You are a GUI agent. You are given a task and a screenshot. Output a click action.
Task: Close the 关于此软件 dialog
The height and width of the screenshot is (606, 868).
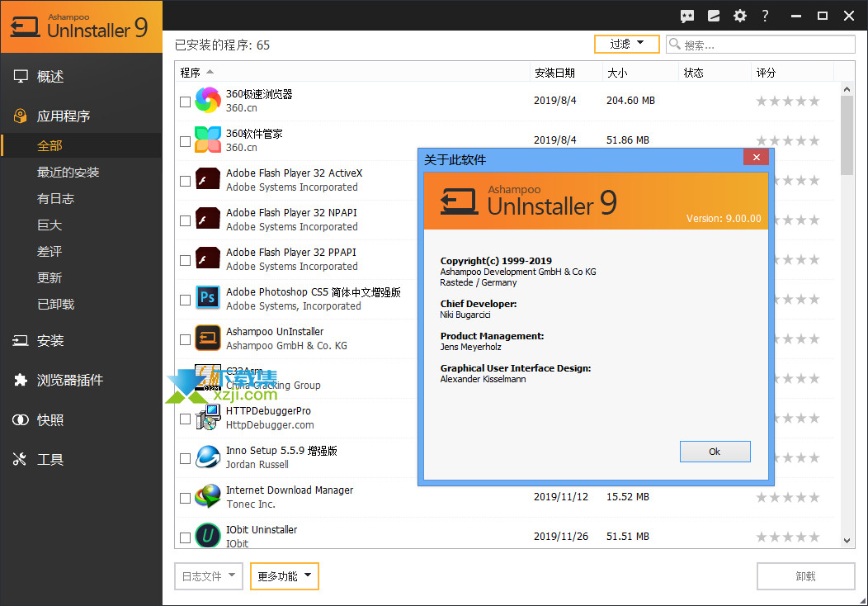pyautogui.click(x=756, y=158)
